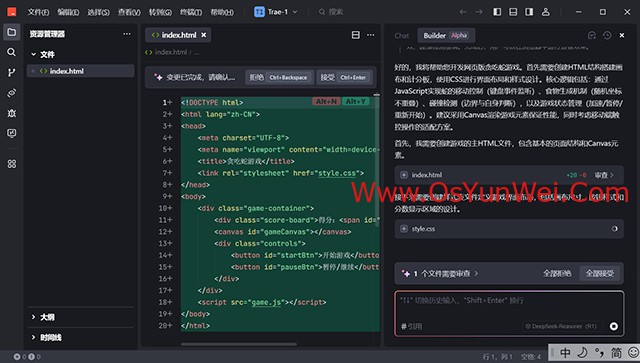Split the editor layout

coord(356,35)
